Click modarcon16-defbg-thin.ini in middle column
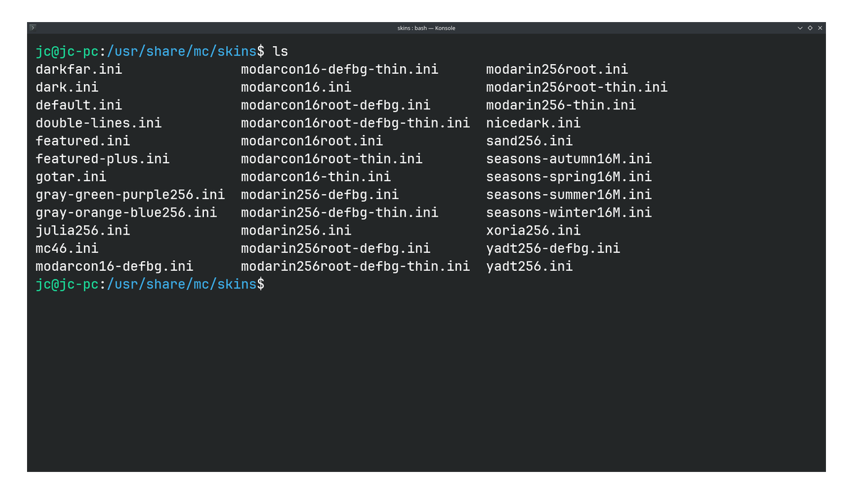 pos(340,70)
